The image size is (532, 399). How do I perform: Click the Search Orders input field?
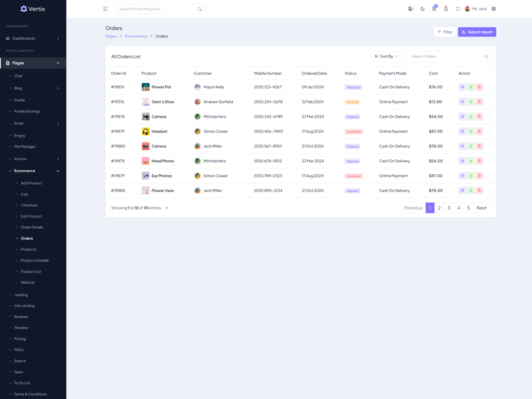(x=446, y=57)
